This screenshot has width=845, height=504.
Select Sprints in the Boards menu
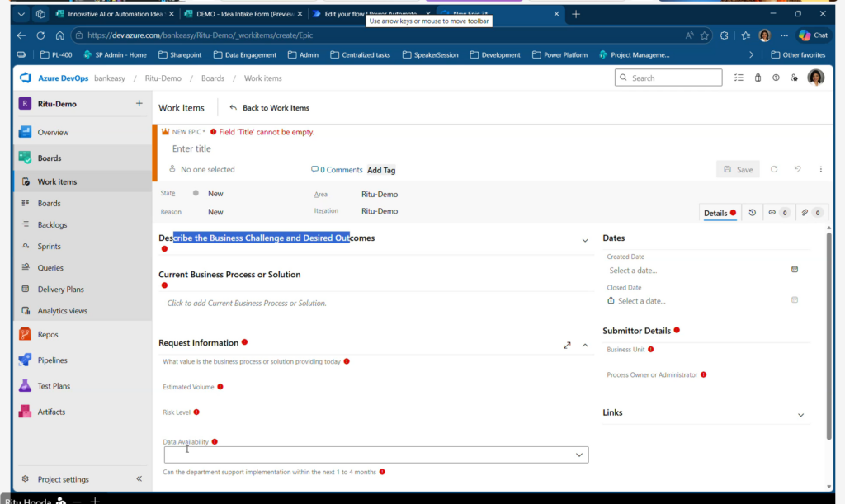click(x=49, y=247)
